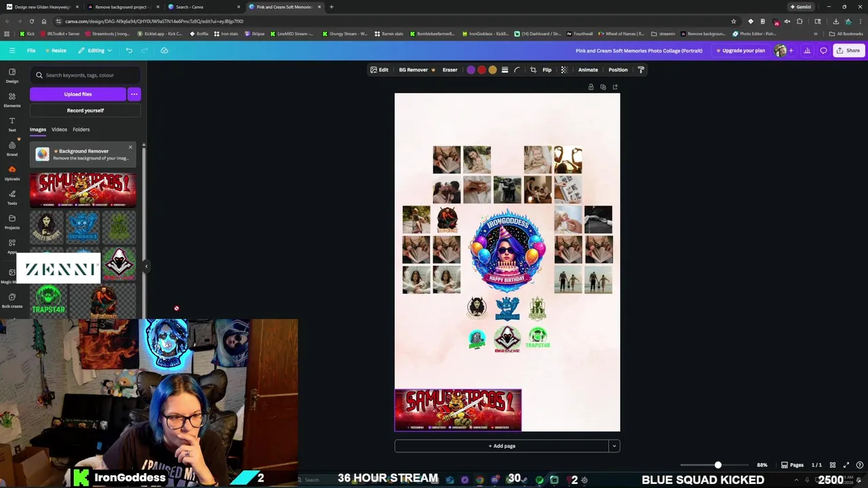Collapse the side panel with arrow handle
This screenshot has height=488, width=868.
146,266
